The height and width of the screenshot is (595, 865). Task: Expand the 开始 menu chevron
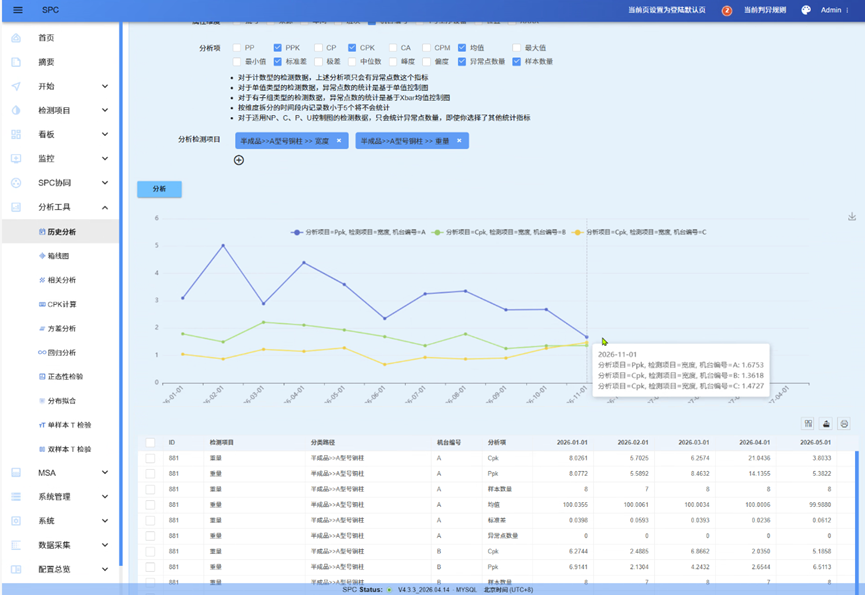105,87
